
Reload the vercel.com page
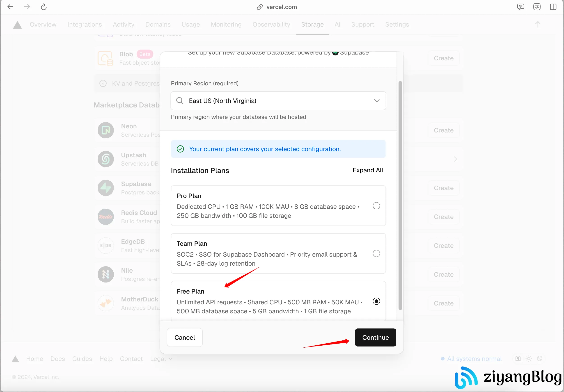44,7
